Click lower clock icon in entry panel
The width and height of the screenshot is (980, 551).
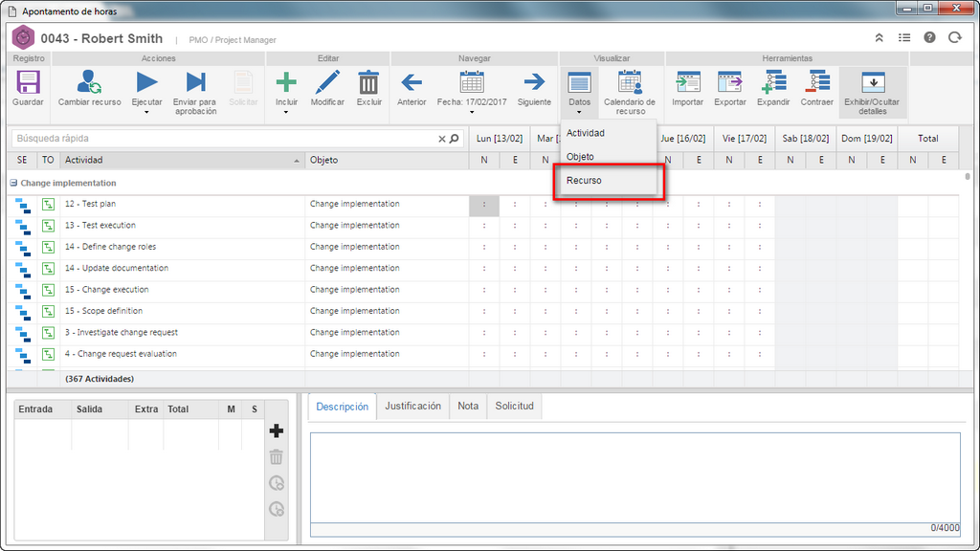point(277,509)
